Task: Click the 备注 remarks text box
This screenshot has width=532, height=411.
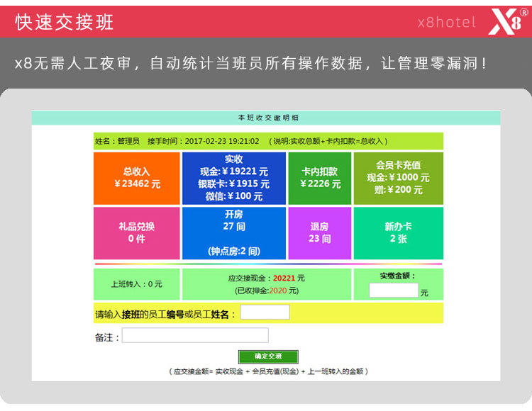Action: coord(195,335)
